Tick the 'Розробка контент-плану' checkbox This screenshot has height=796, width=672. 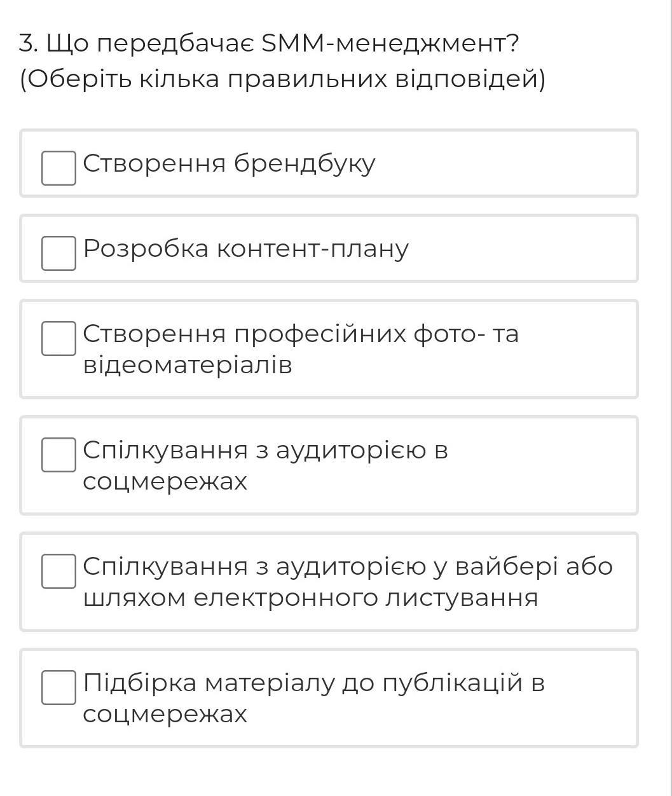[58, 253]
